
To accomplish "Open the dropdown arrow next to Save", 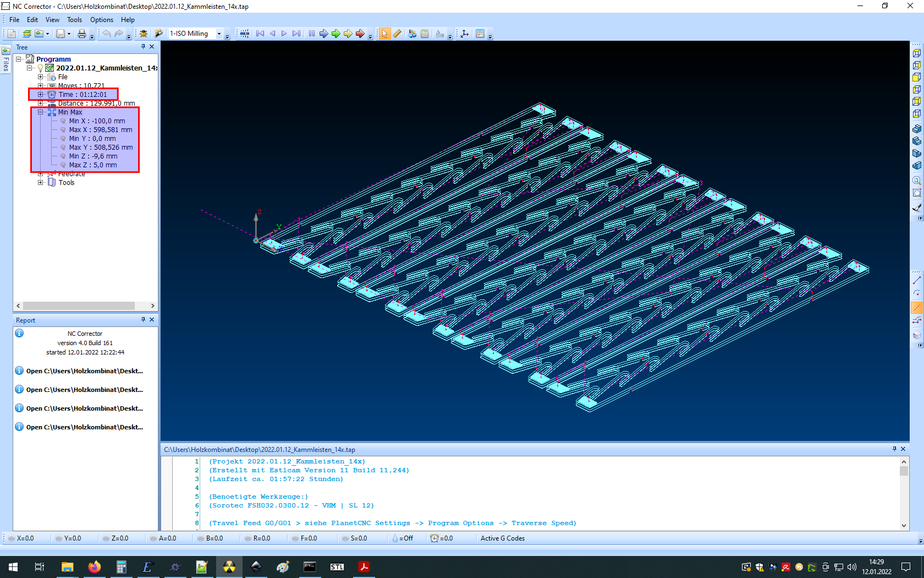I will pyautogui.click(x=69, y=34).
